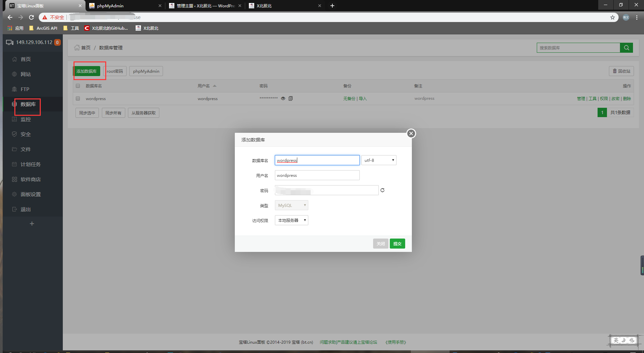Click the plus icon below sidebar menu
644x353 pixels.
coord(32,224)
